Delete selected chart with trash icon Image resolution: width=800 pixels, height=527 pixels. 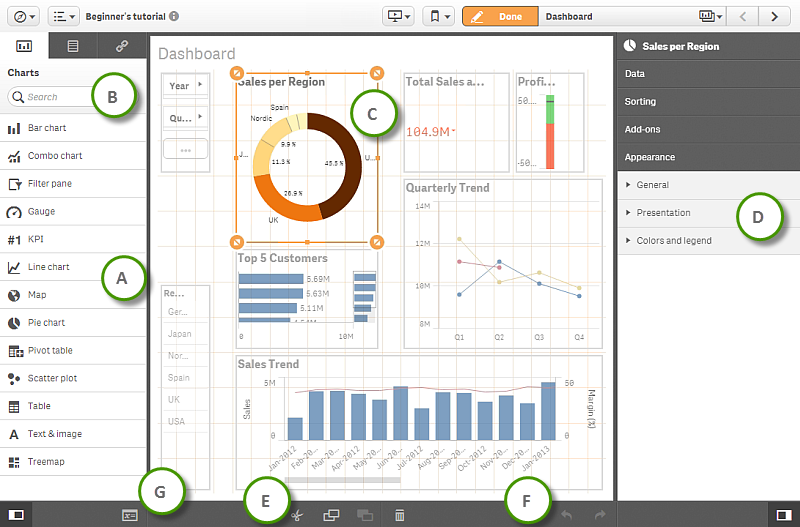coord(400,515)
